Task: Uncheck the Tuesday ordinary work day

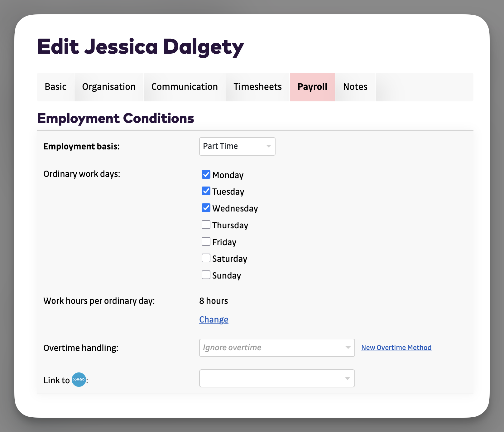Action: (206, 191)
